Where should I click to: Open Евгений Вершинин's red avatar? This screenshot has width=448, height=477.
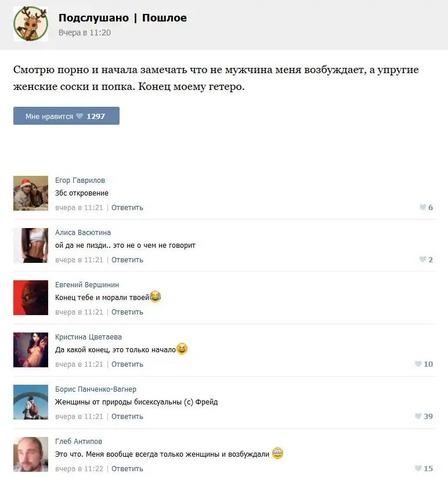coord(31,298)
